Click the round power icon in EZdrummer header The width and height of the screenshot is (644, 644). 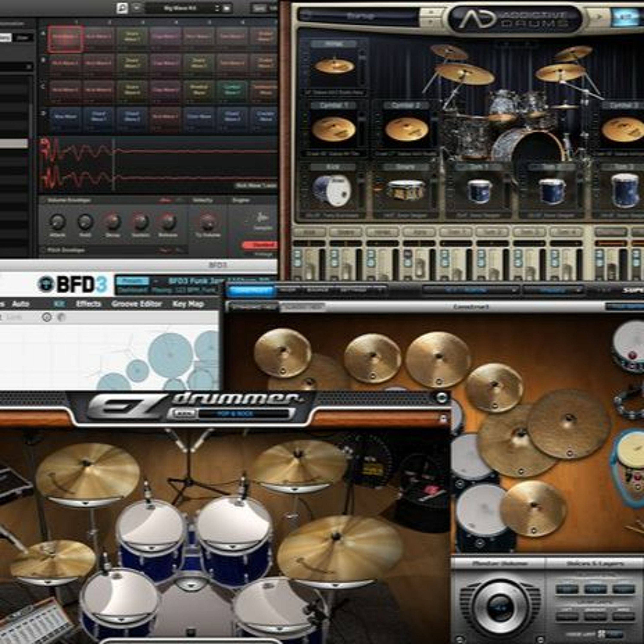pyautogui.click(x=442, y=397)
